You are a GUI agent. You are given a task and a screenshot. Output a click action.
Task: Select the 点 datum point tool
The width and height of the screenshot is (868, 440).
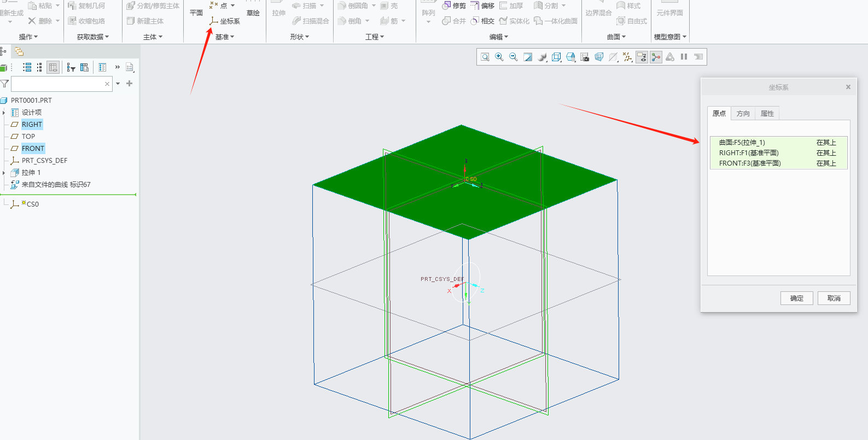point(218,5)
